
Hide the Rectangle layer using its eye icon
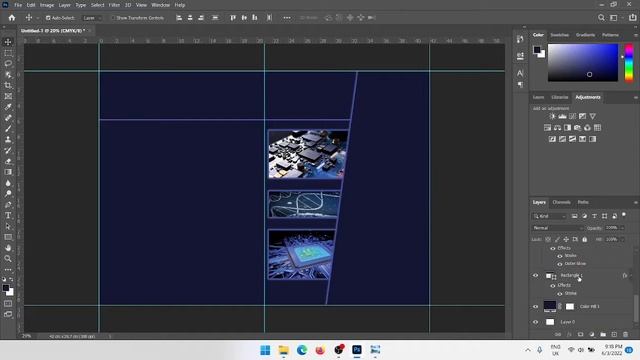pos(536,276)
